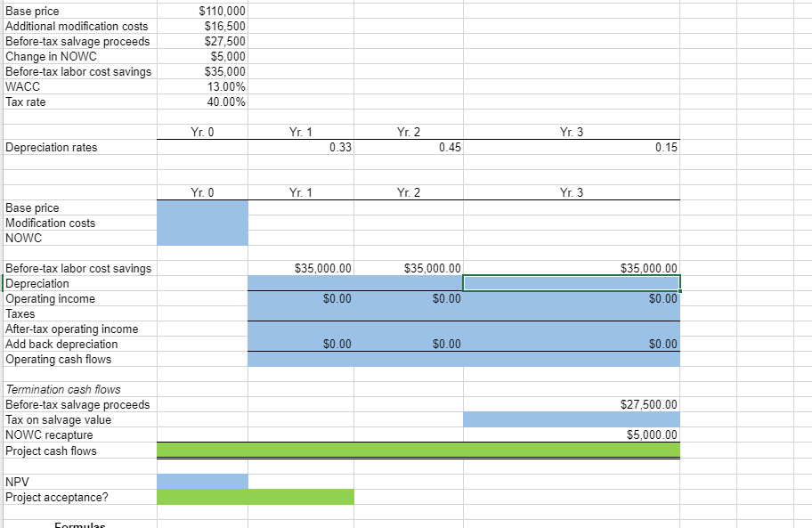
Task: Click the 'Tax on salvage value' label
Action: 59,419
